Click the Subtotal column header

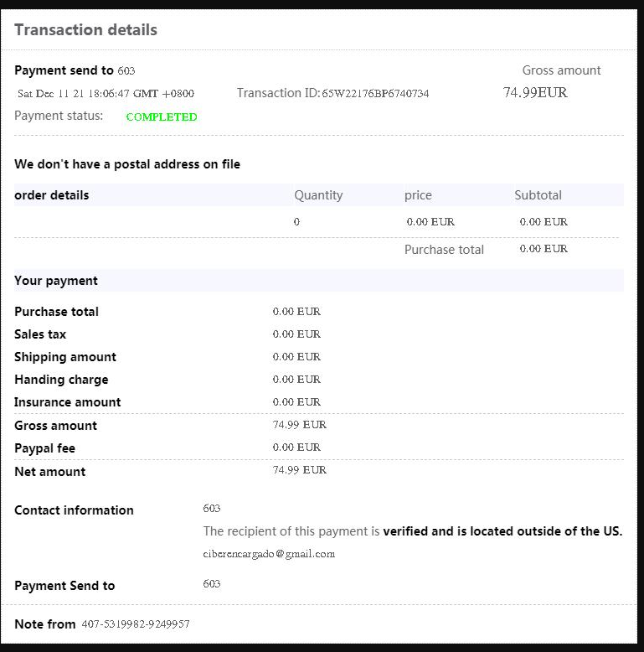pos(538,195)
